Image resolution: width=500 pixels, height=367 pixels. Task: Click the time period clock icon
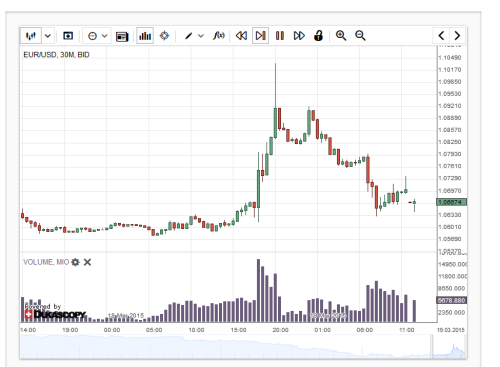pos(92,36)
